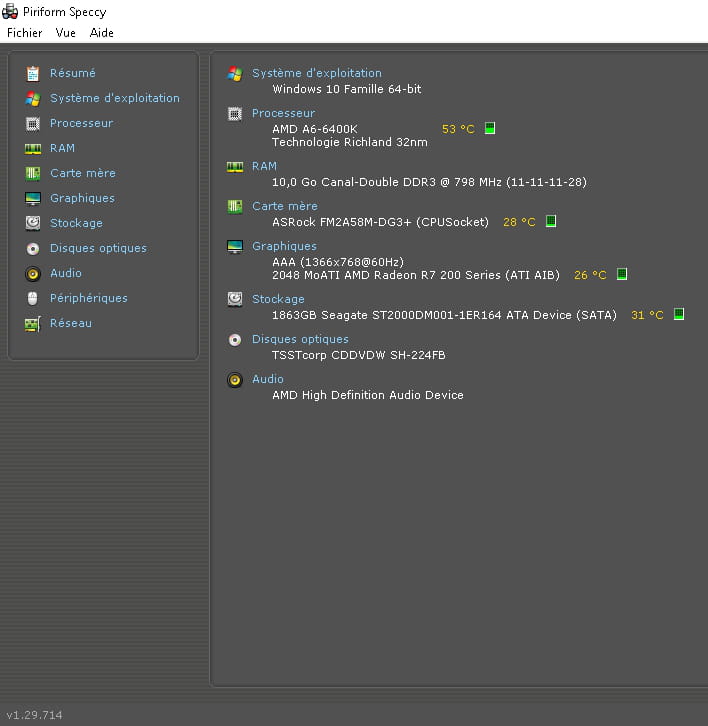Click the Processeur chip icon in sidebar
Image resolution: width=708 pixels, height=726 pixels.
point(33,123)
